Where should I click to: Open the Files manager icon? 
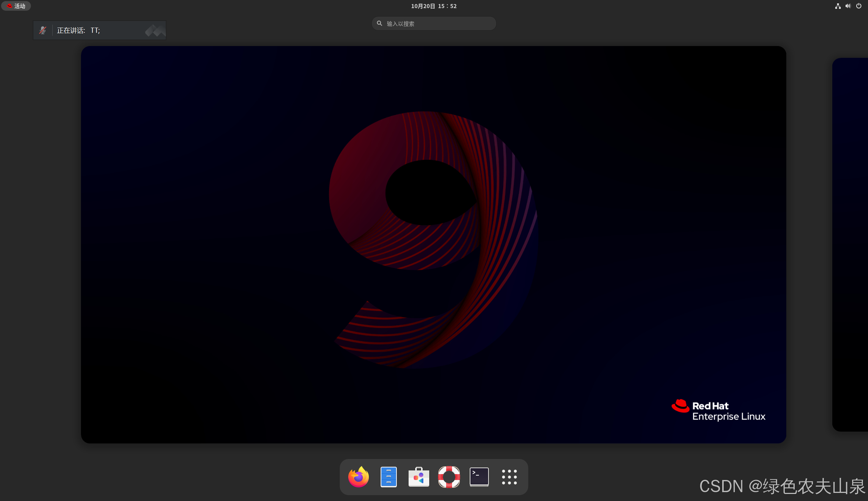coord(388,477)
